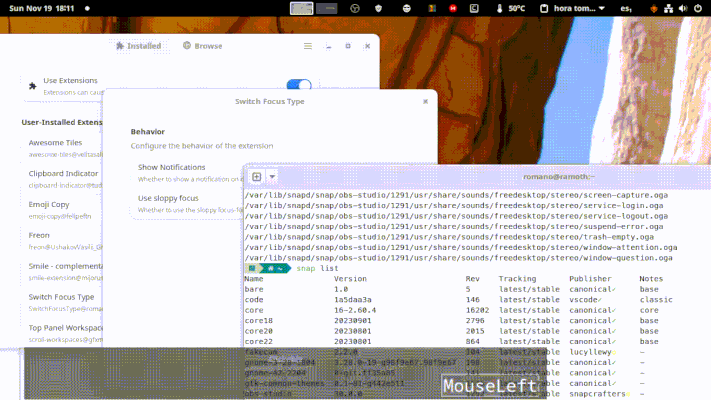The image size is (711, 400).
Task: Toggle the Use Extensions switch
Action: point(299,85)
